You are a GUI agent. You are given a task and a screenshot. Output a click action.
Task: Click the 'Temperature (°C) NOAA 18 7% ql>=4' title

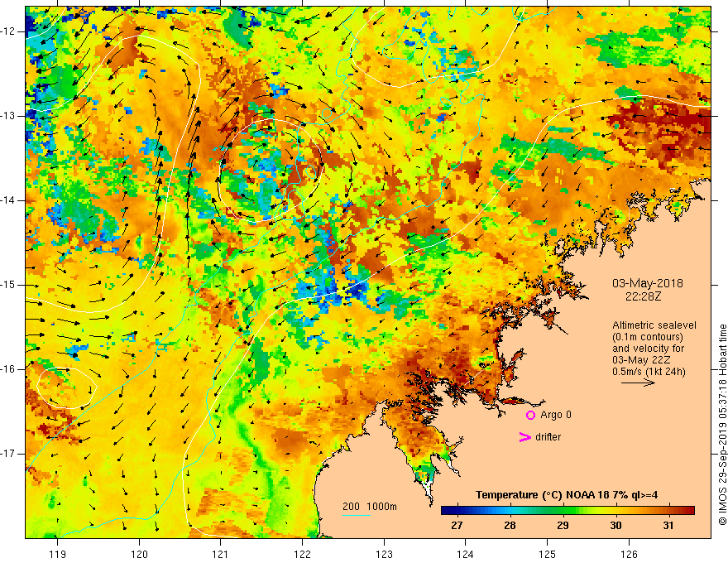[567, 495]
